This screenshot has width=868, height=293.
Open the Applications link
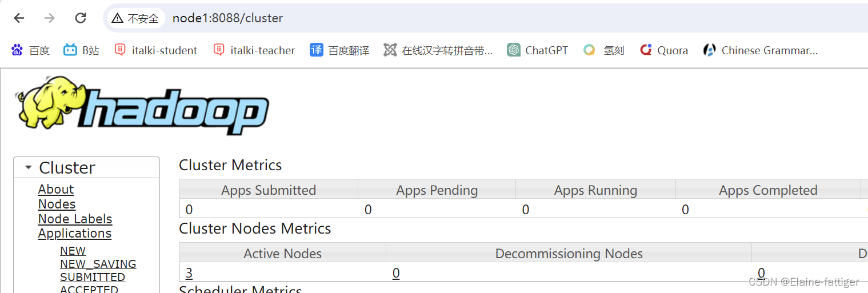pos(75,233)
